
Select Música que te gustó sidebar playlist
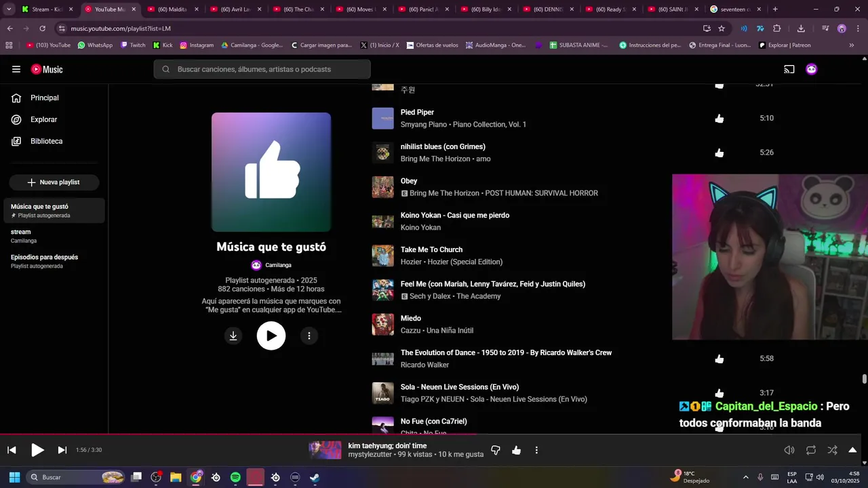[54, 211]
